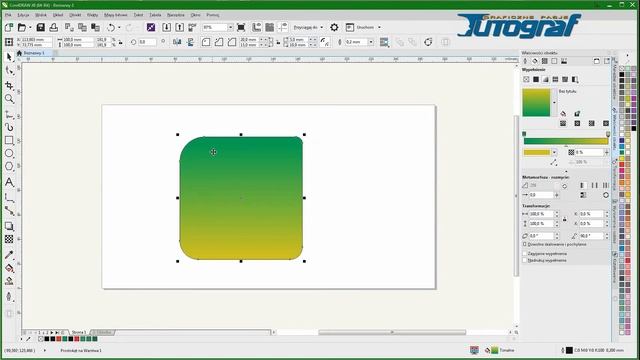Open the Options gear icon

(334, 27)
